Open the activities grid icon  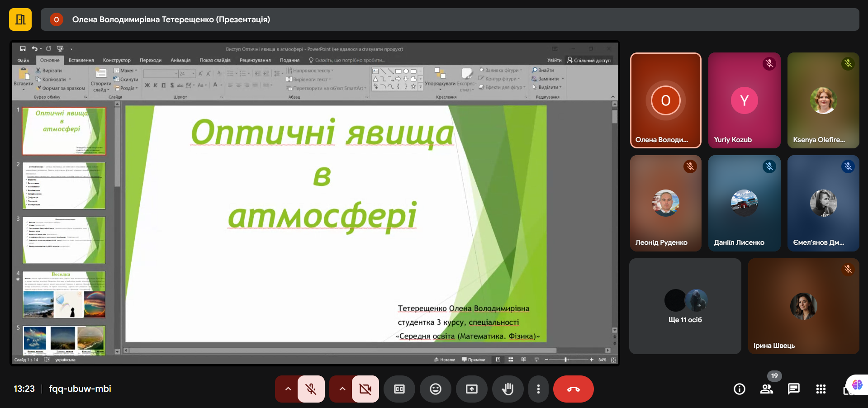(x=821, y=389)
